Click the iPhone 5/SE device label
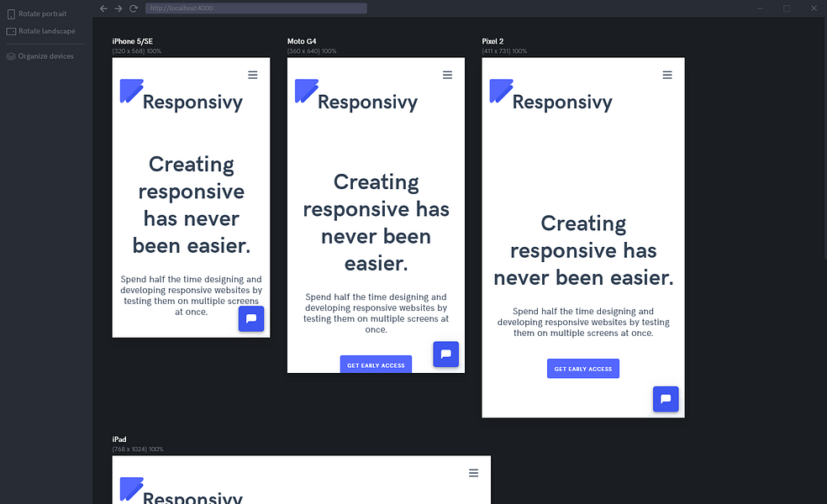827x504 pixels. 133,41
